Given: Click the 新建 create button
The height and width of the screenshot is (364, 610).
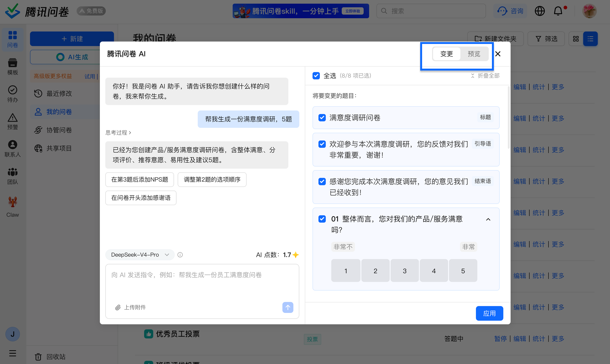Looking at the screenshot, I should tap(72, 39).
